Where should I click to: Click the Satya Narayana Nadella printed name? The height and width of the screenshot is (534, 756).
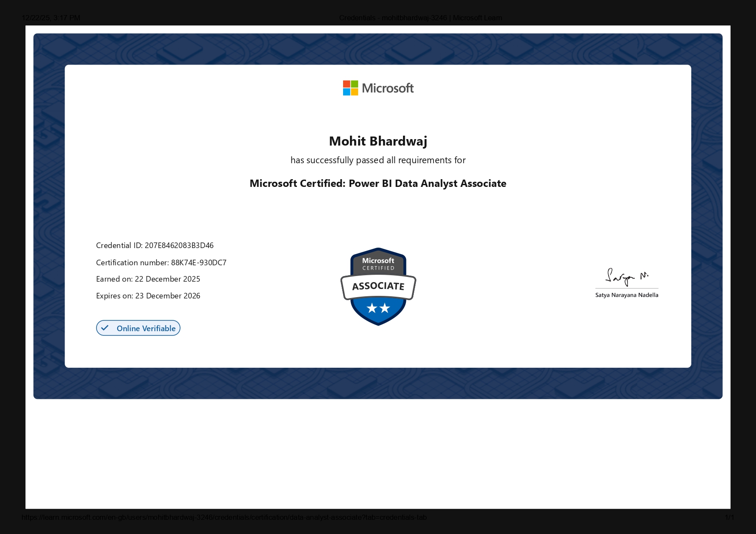pos(627,295)
